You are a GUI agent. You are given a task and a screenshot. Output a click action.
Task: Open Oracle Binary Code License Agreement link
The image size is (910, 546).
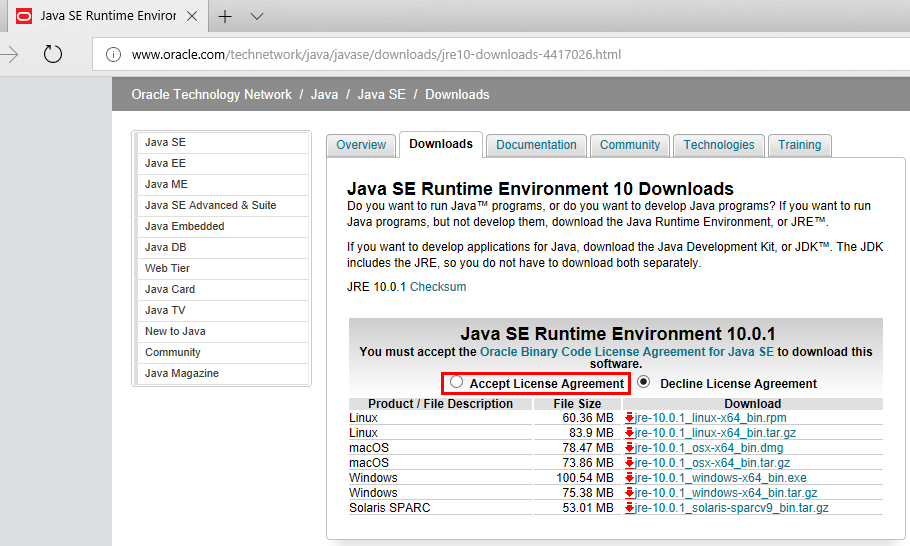point(627,352)
